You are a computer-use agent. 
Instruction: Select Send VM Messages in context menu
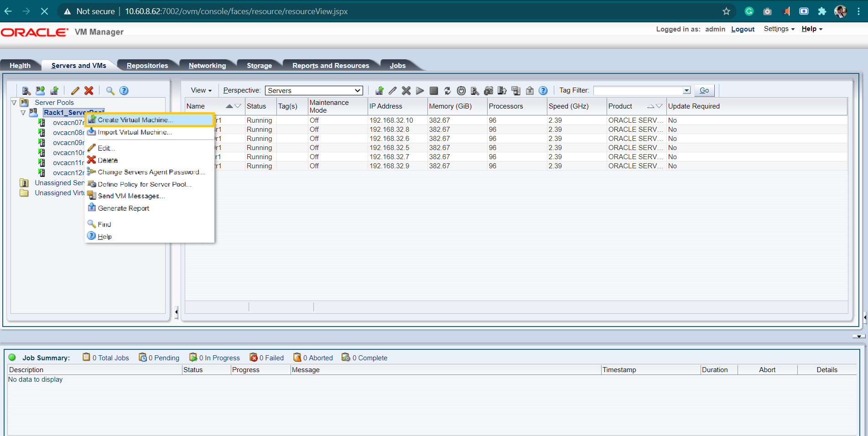pos(150,196)
